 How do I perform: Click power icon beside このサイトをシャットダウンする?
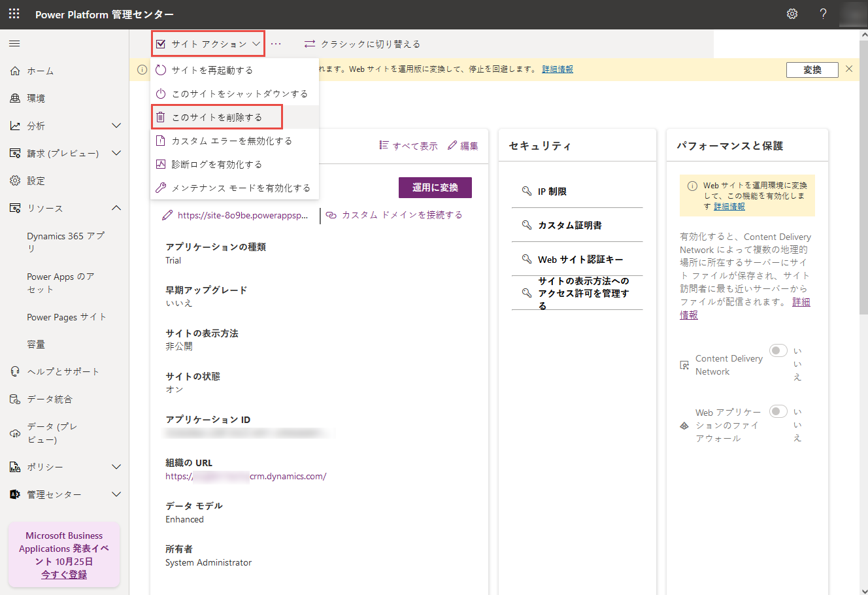(161, 93)
